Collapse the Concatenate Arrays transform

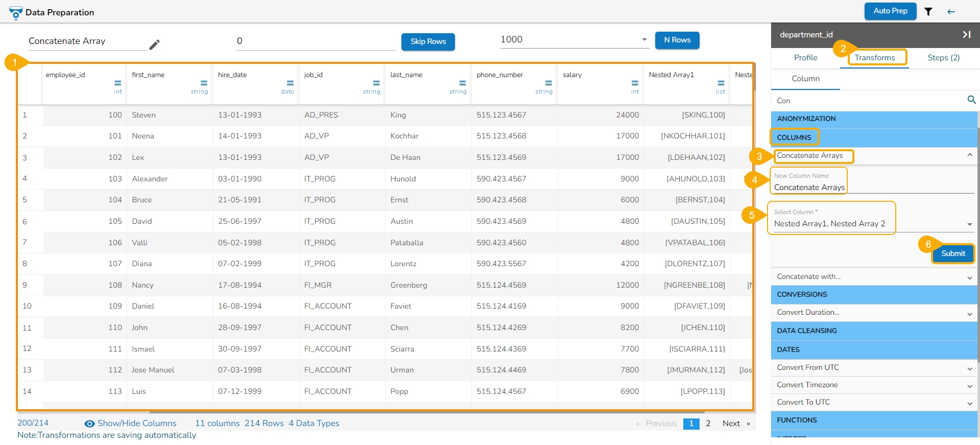(969, 155)
